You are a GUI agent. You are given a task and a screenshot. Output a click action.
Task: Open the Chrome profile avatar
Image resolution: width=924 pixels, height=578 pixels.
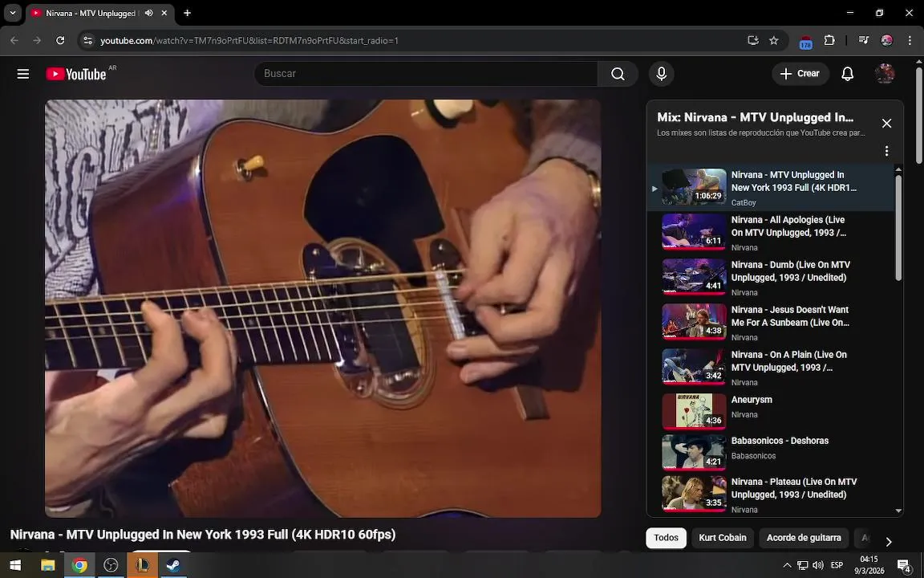887,40
